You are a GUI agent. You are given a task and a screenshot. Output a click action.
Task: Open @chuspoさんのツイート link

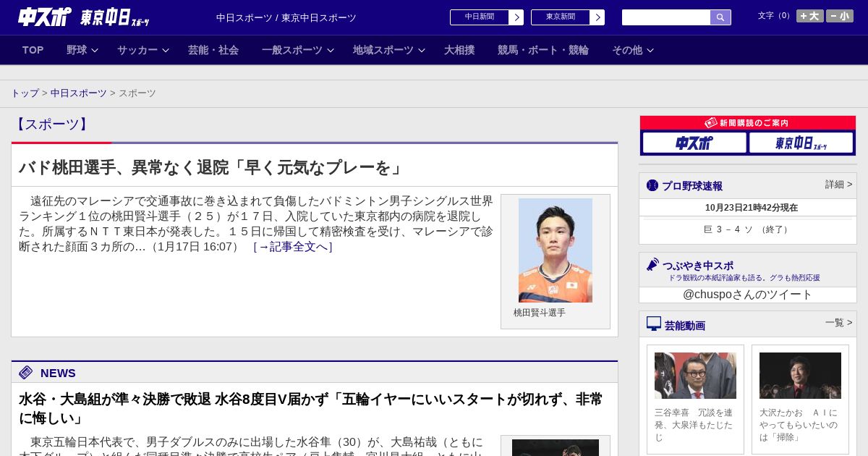pos(748,295)
